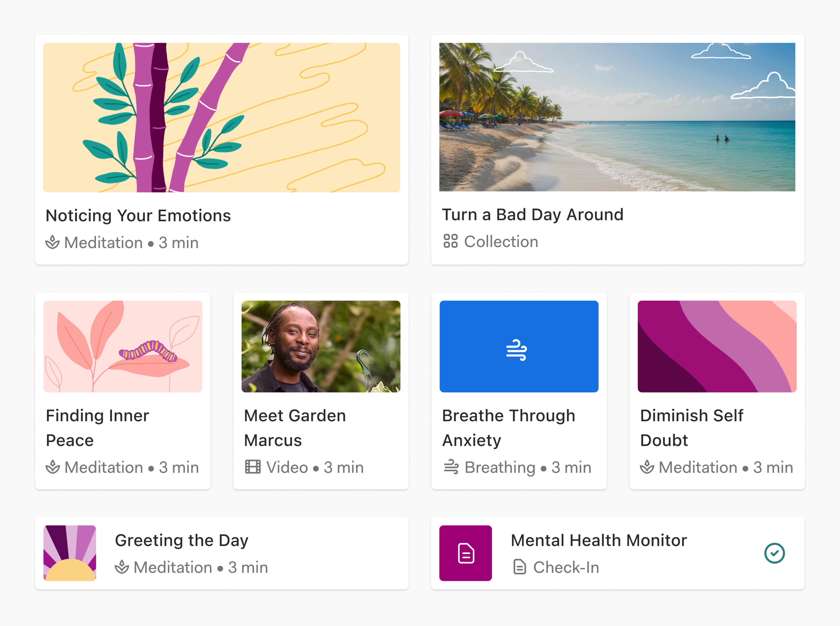Click the lotus icon under Noticing Your Emotions
Screen dimensions: 840x626
click(52, 242)
